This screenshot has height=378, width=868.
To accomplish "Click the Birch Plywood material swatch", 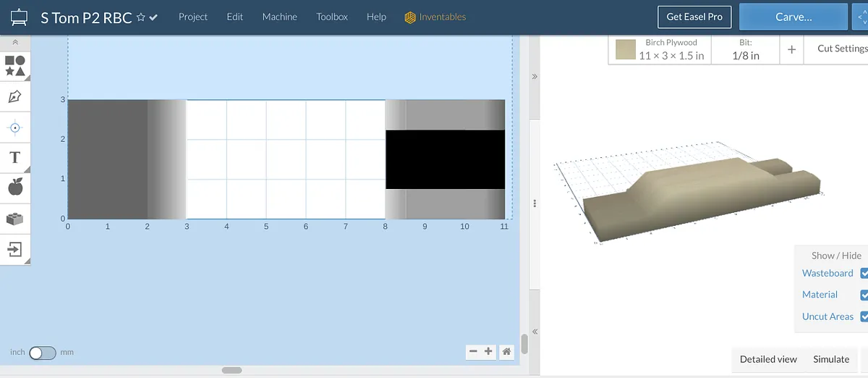I will (x=626, y=50).
